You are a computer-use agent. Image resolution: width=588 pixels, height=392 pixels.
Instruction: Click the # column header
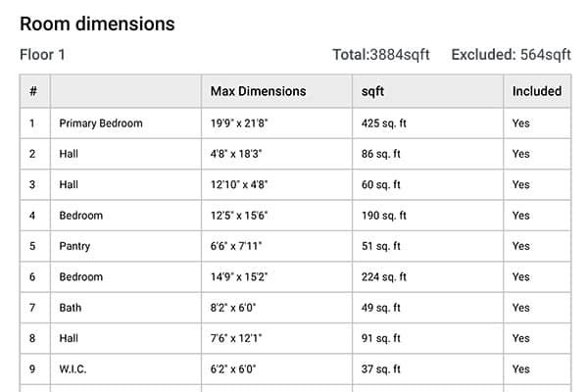(33, 91)
